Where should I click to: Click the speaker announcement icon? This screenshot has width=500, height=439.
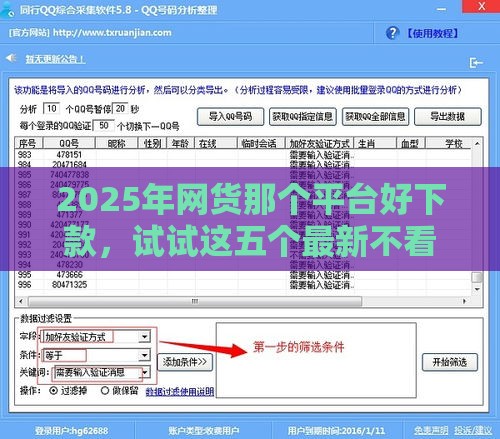pyautogui.click(x=11, y=58)
